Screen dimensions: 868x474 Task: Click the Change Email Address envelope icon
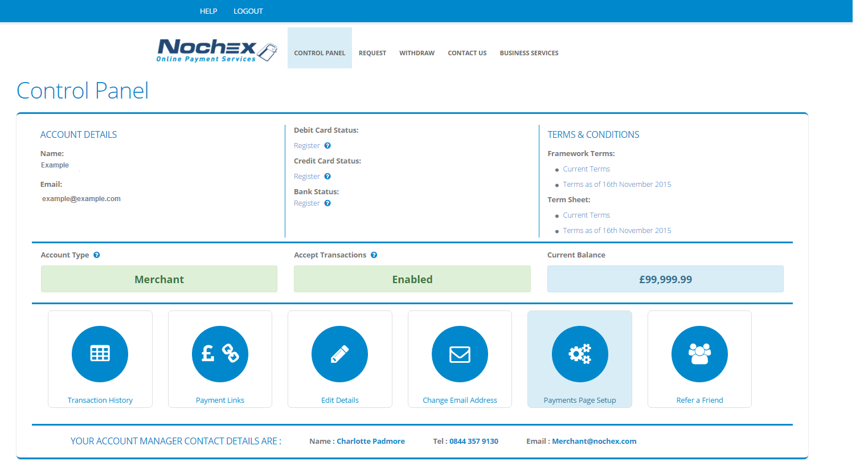[x=460, y=354]
